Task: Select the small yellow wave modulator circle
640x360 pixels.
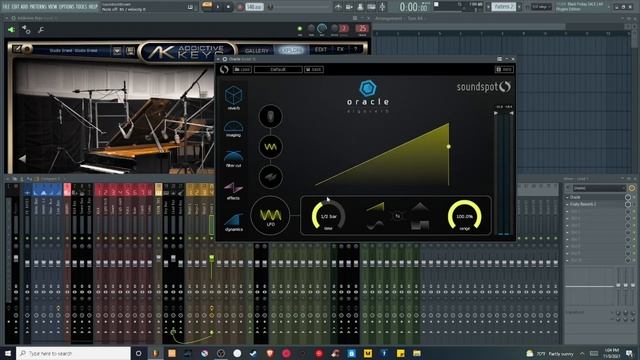Action: pos(270,147)
